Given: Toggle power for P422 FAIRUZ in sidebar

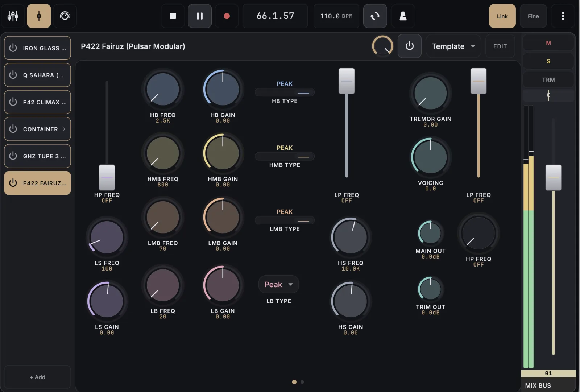Looking at the screenshot, I should click(13, 183).
